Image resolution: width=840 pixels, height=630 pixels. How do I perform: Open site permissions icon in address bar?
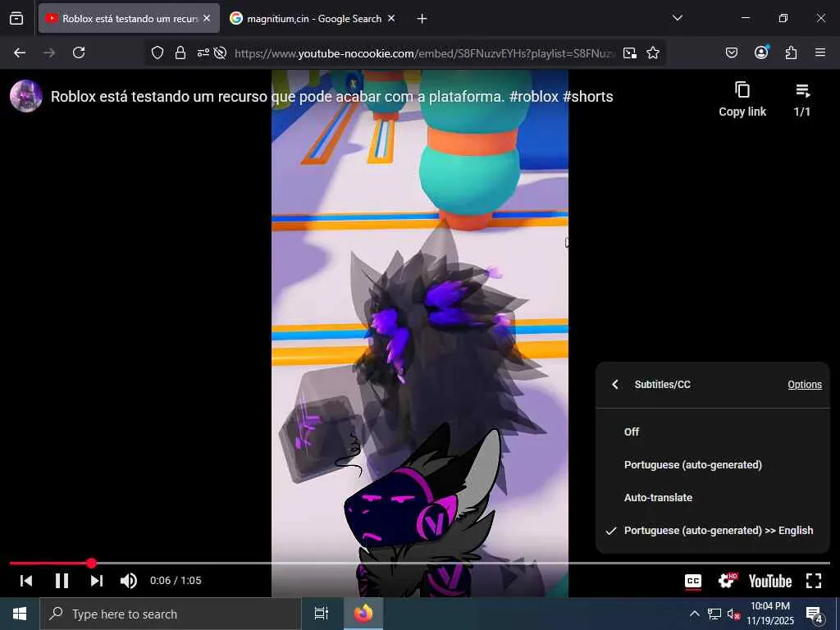tap(203, 52)
